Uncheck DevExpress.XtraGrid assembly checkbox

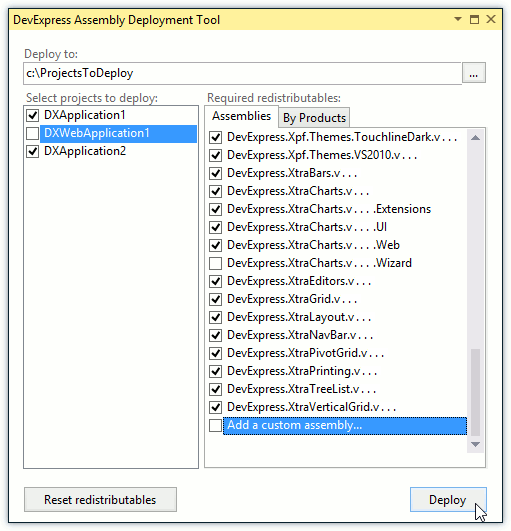point(216,299)
